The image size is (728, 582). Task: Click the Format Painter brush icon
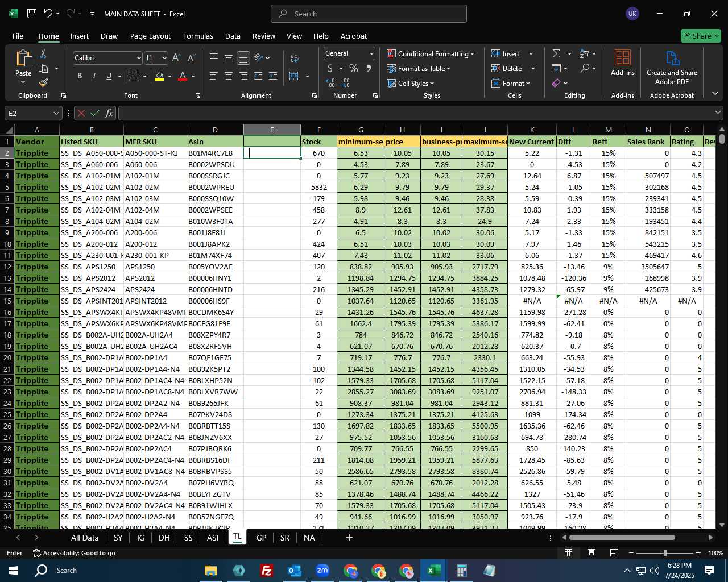pos(43,83)
